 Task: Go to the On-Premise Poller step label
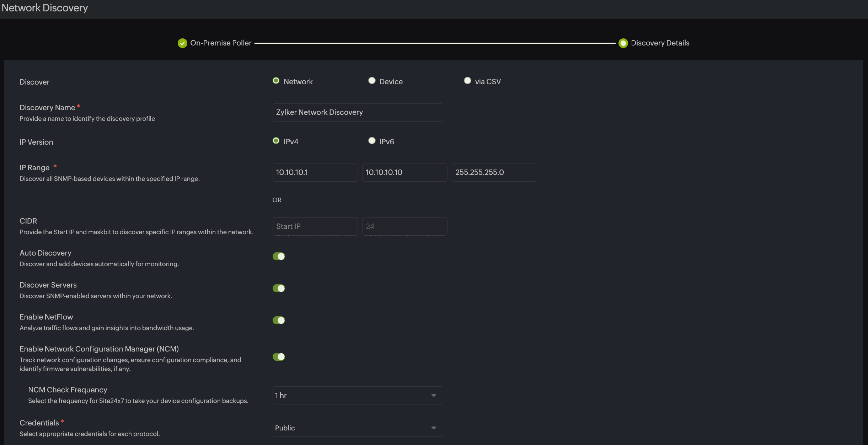[x=221, y=43]
